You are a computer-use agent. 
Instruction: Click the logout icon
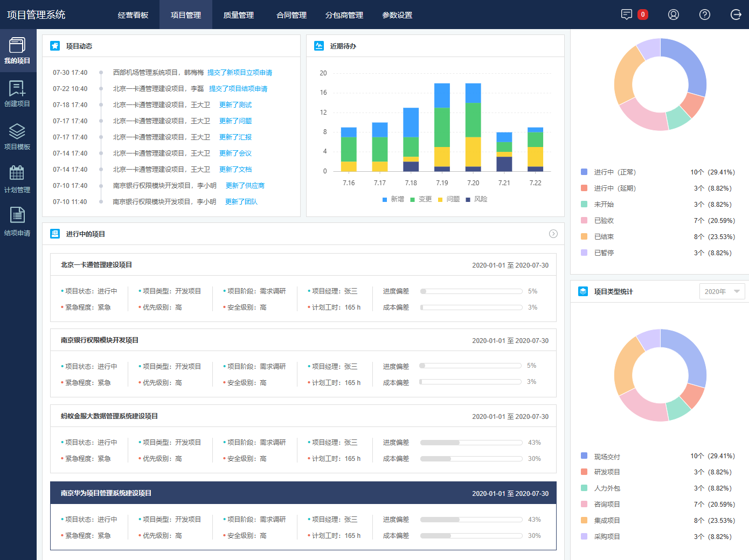coord(736,15)
